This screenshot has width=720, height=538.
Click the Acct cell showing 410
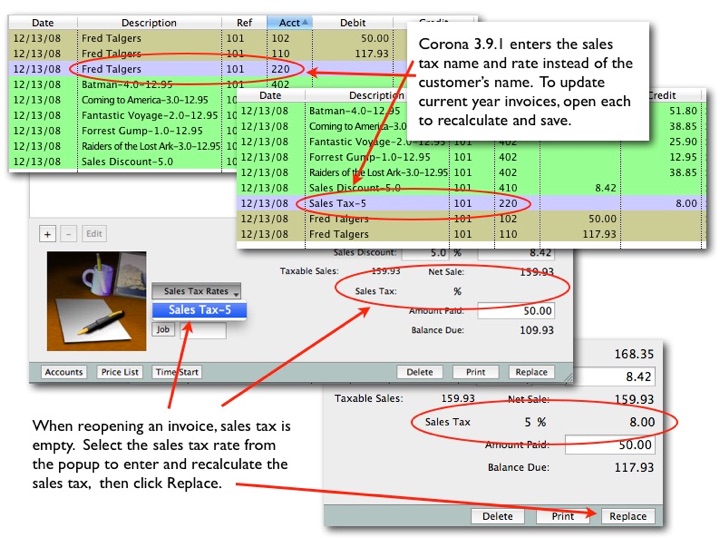[x=508, y=188]
